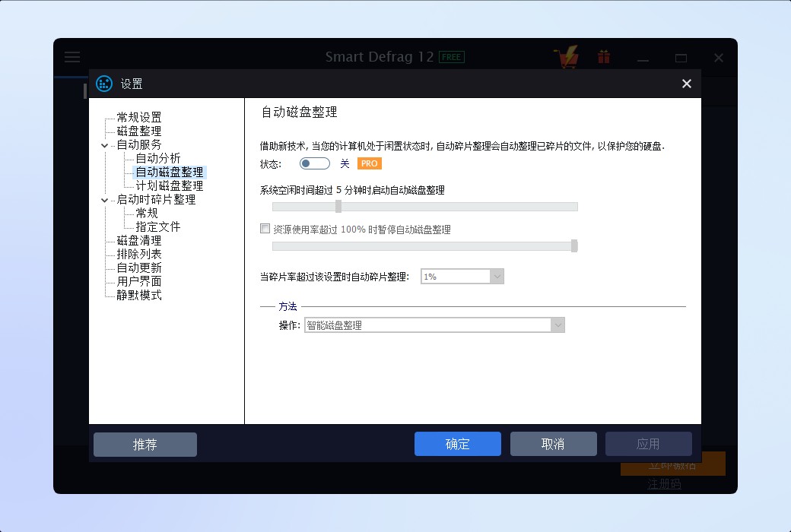Click the idle time slider track
This screenshot has height=532, width=791.
(x=424, y=206)
